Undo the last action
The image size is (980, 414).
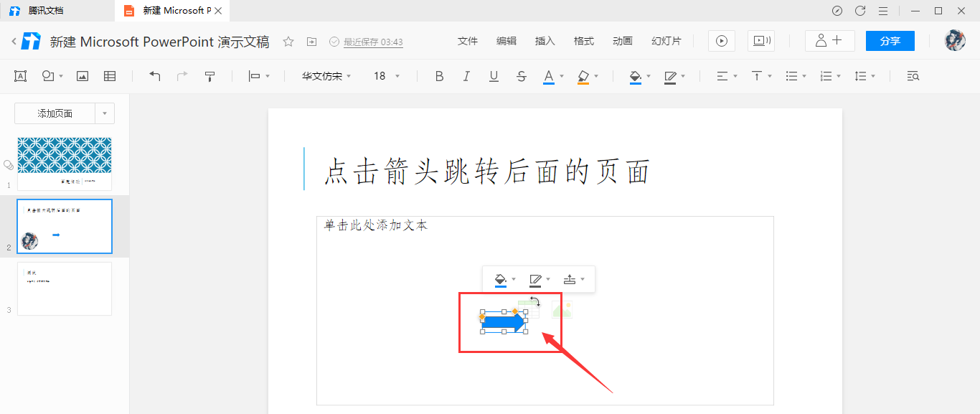[154, 75]
